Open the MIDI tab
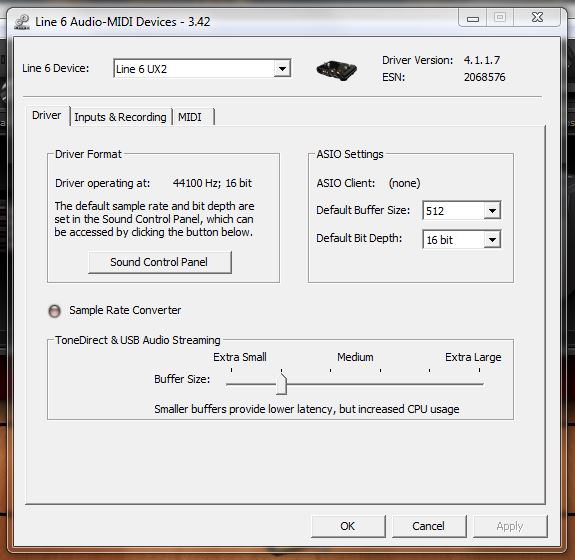Viewport: 575px width, 560px height. pos(190,117)
